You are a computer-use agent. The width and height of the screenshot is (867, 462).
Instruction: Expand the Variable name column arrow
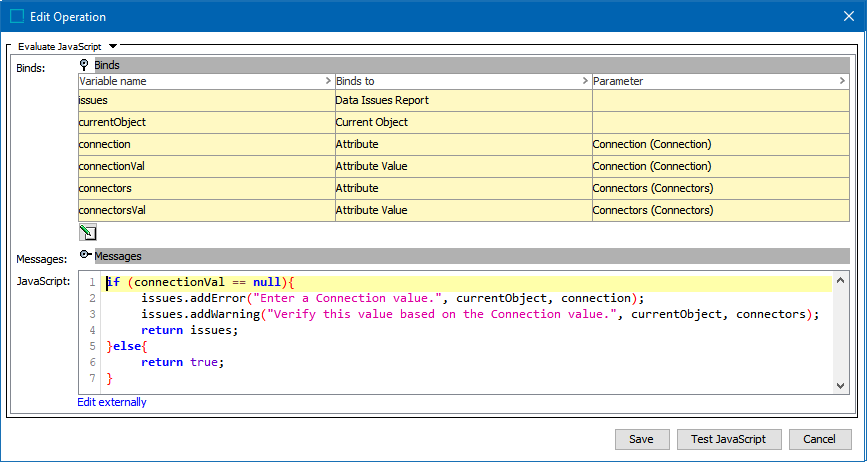click(328, 81)
